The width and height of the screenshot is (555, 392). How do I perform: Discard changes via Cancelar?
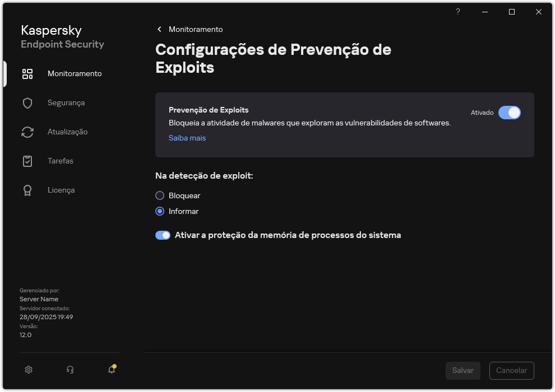click(x=511, y=370)
